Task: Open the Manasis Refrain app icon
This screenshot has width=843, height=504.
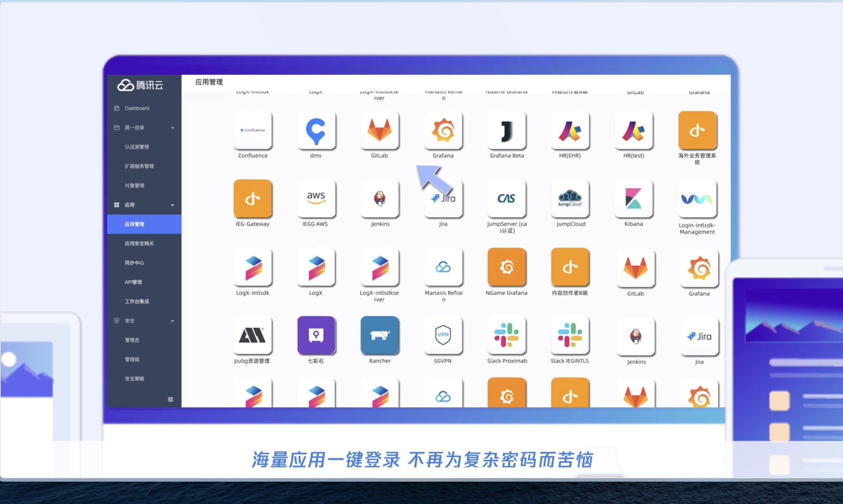Action: click(443, 267)
